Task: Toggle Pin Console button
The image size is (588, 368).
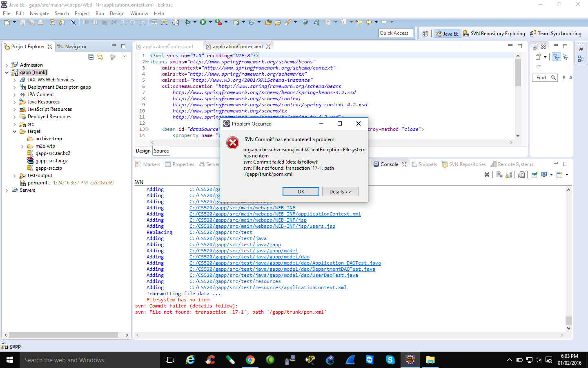Action: (534, 175)
